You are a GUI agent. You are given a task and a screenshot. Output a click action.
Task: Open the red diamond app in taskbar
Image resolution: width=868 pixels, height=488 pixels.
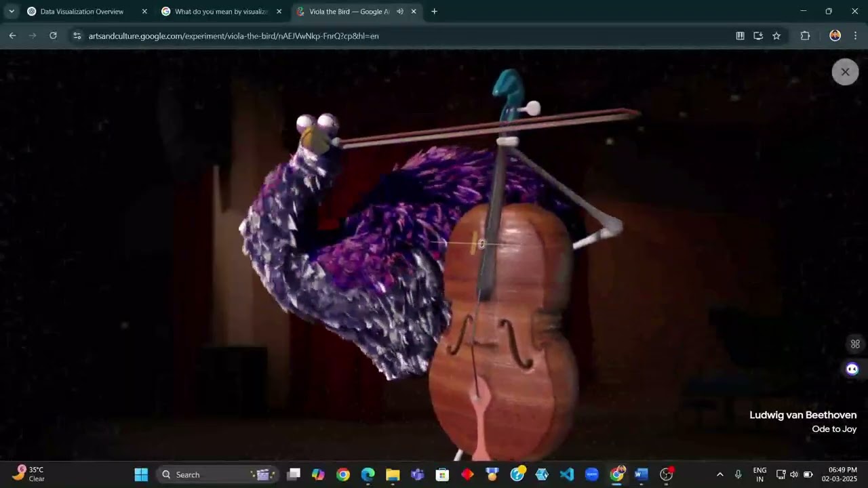pos(467,474)
